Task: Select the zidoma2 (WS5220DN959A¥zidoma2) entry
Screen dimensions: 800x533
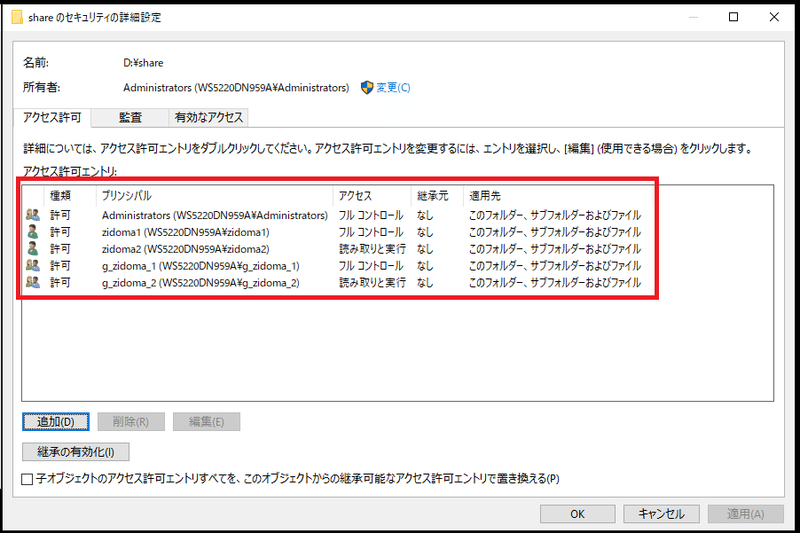Action: tap(186, 249)
